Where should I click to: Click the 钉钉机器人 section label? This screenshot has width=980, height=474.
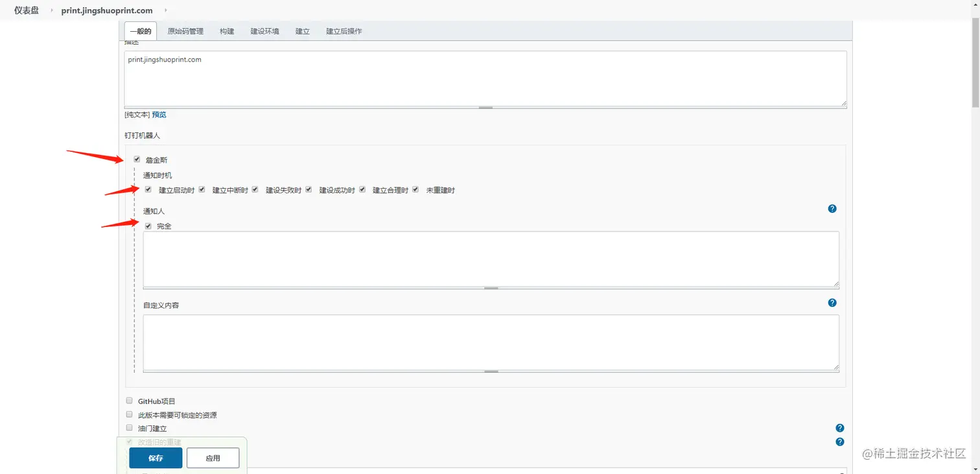click(x=143, y=136)
